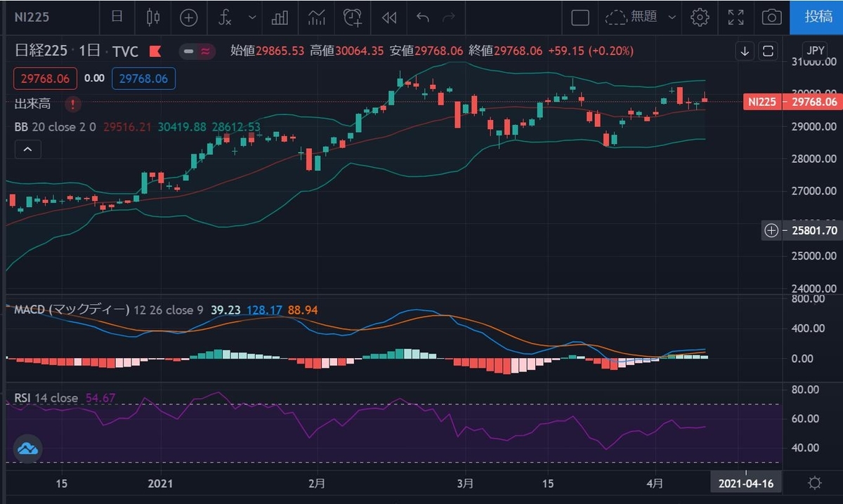This screenshot has width=843, height=504.
Task: Open the fx indicators dialog
Action: click(x=225, y=18)
